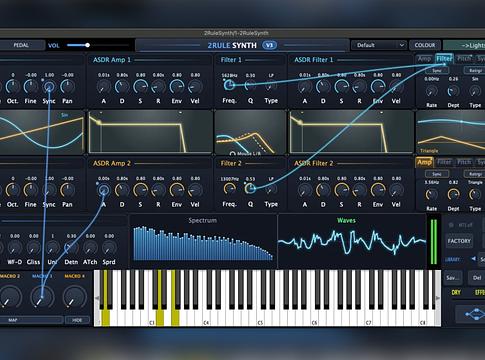Click the Filter 1 Freq knob
The width and height of the screenshot is (485, 360).
[229, 85]
